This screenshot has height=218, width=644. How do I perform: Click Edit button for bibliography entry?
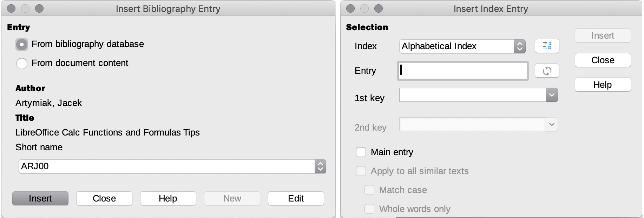pyautogui.click(x=296, y=198)
